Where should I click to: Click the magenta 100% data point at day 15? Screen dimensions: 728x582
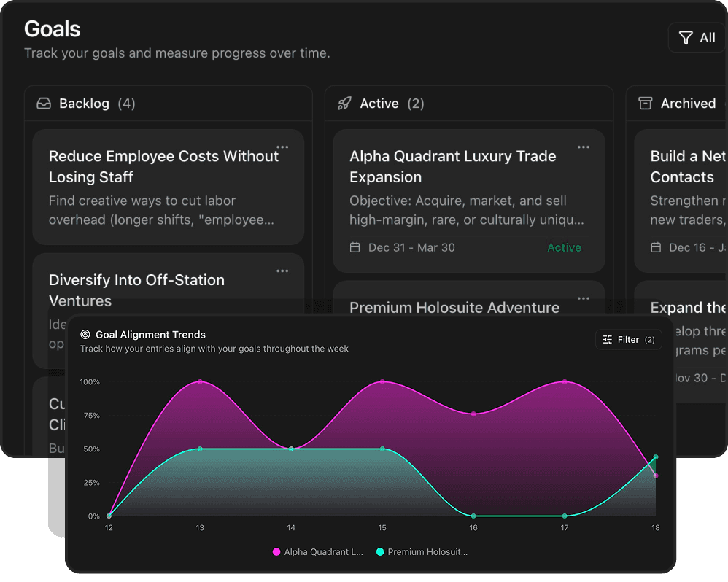[x=382, y=381]
